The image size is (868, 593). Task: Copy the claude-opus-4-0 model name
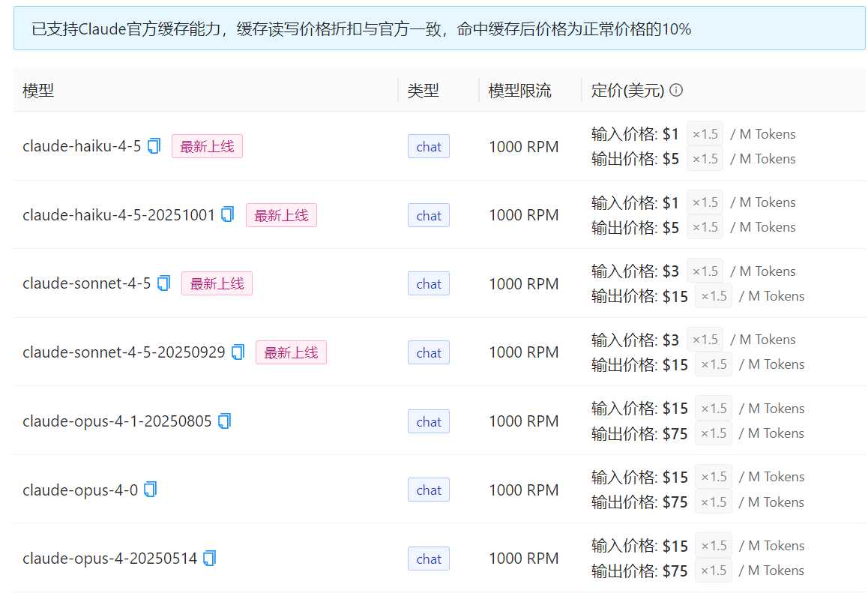point(150,490)
